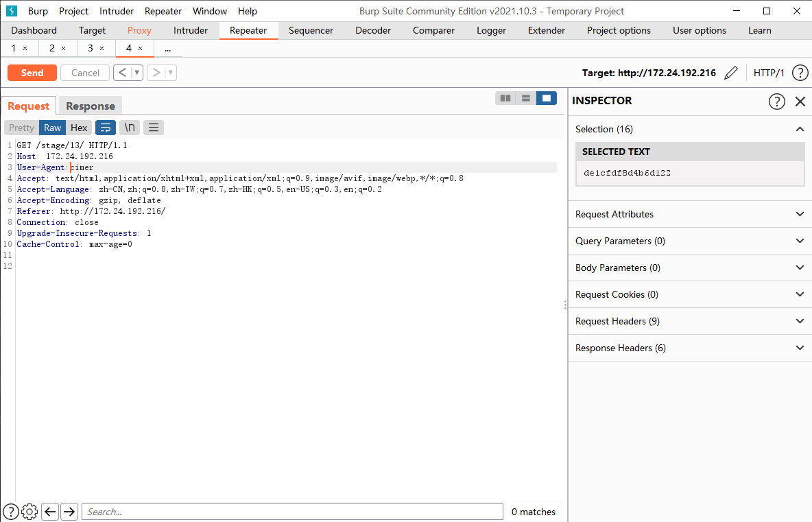Open the Sequencer tab
The width and height of the screenshot is (812, 522).
[x=311, y=31]
